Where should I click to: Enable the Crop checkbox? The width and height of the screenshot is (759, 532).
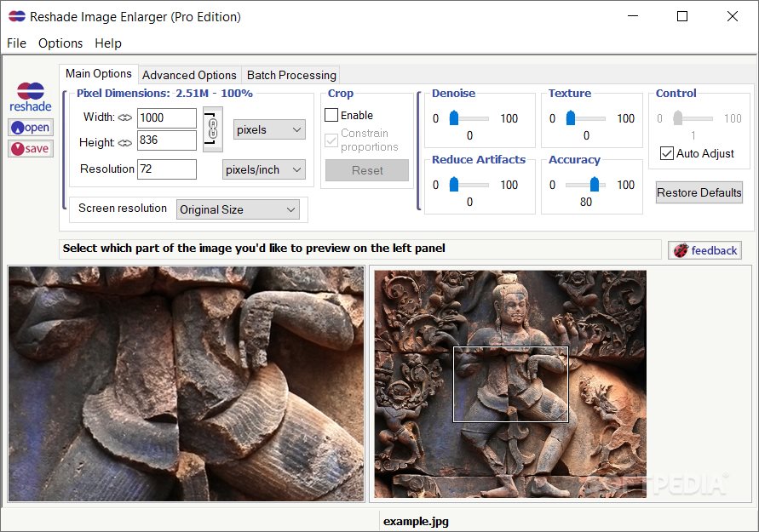pos(331,115)
